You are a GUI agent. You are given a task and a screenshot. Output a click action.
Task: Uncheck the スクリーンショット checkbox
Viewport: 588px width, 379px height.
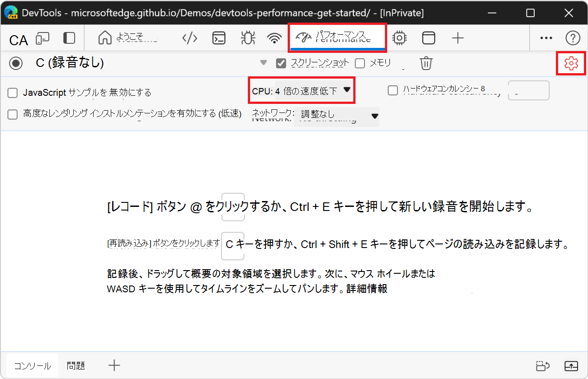point(281,63)
